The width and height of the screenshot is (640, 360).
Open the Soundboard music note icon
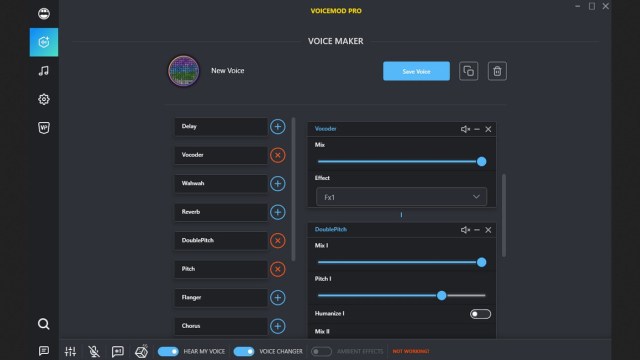44,71
